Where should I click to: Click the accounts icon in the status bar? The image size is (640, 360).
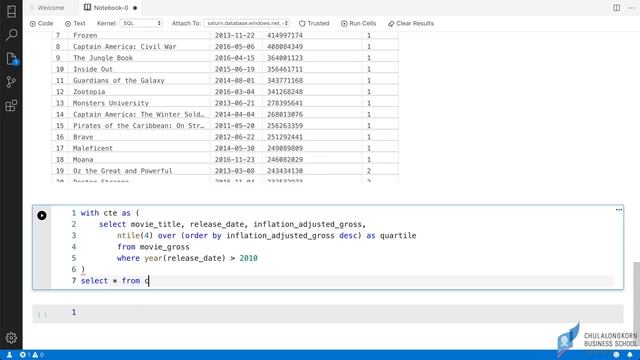(x=9, y=355)
